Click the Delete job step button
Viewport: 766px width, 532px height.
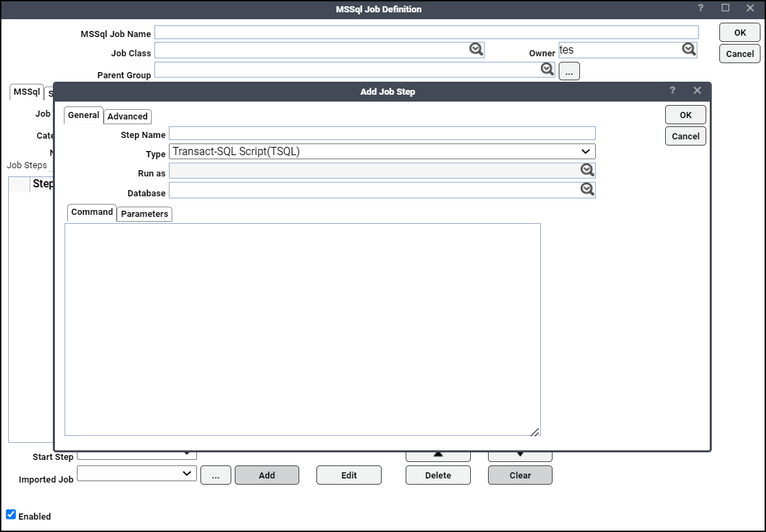[x=438, y=475]
